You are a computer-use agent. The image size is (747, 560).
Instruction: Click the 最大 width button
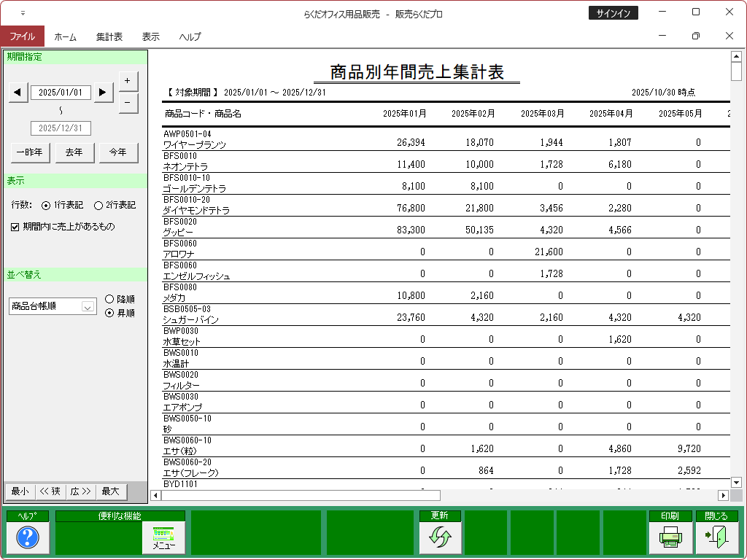pyautogui.click(x=110, y=491)
